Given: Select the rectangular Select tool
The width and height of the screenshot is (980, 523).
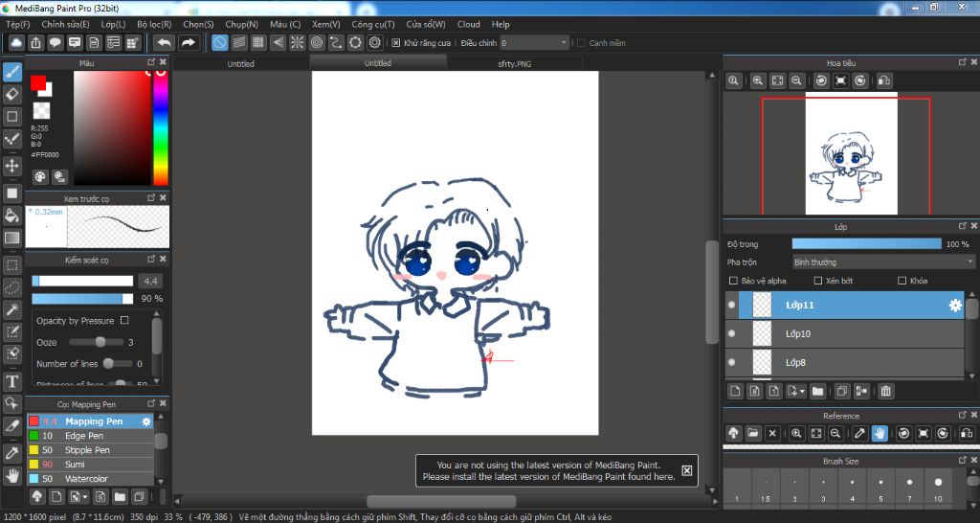Looking at the screenshot, I should [x=11, y=264].
